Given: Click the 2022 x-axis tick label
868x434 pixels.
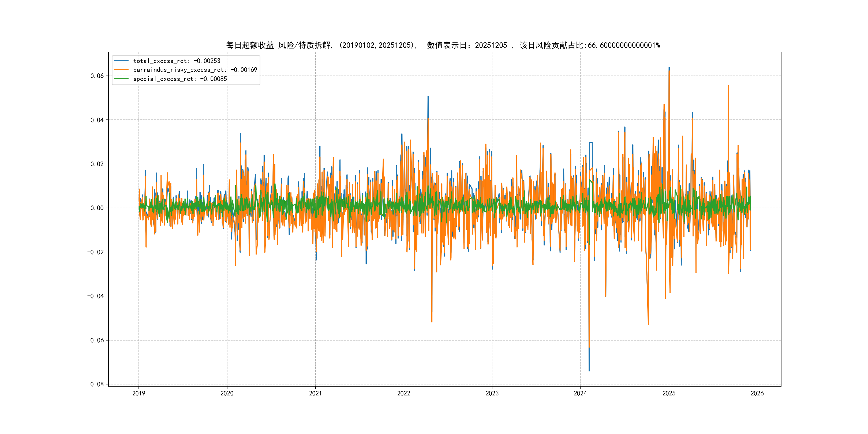Looking at the screenshot, I should [404, 393].
